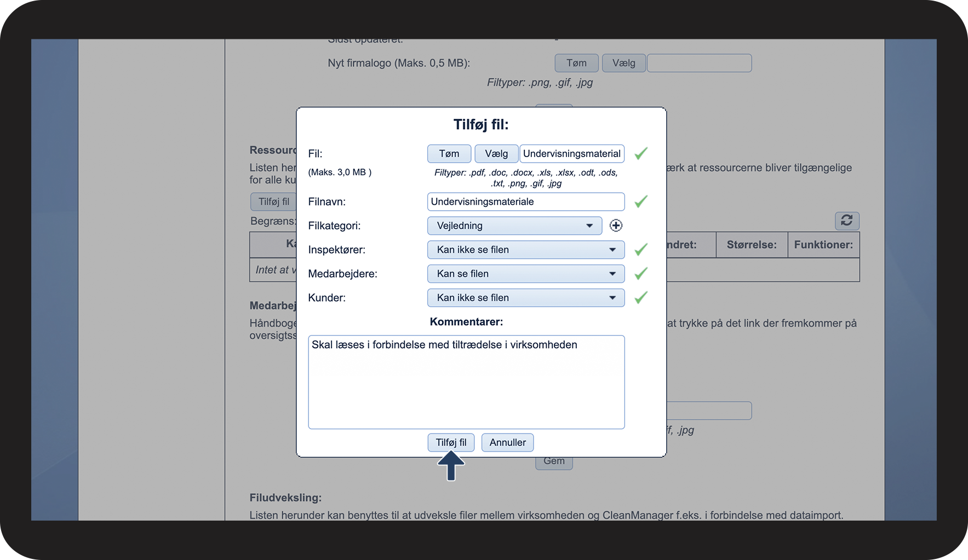Expand the Inspektører visibility dropdown
968x560 pixels.
pyautogui.click(x=525, y=250)
